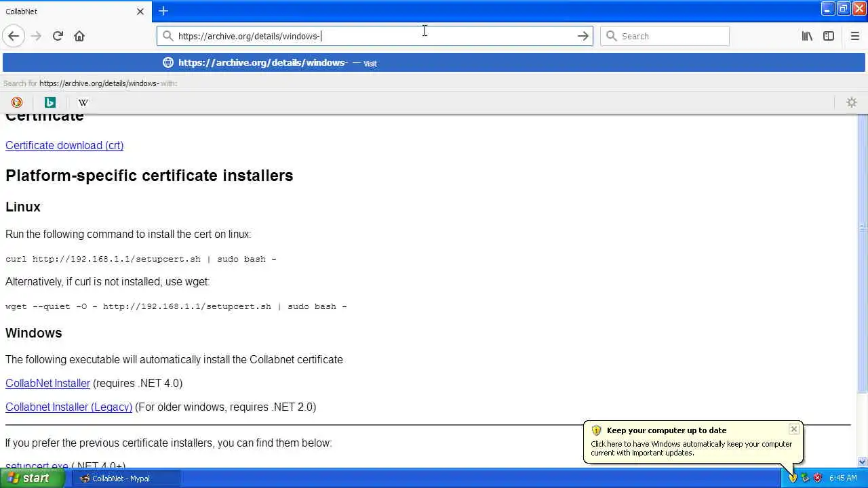Go back to the previous page
The image size is (868, 488).
tap(14, 36)
